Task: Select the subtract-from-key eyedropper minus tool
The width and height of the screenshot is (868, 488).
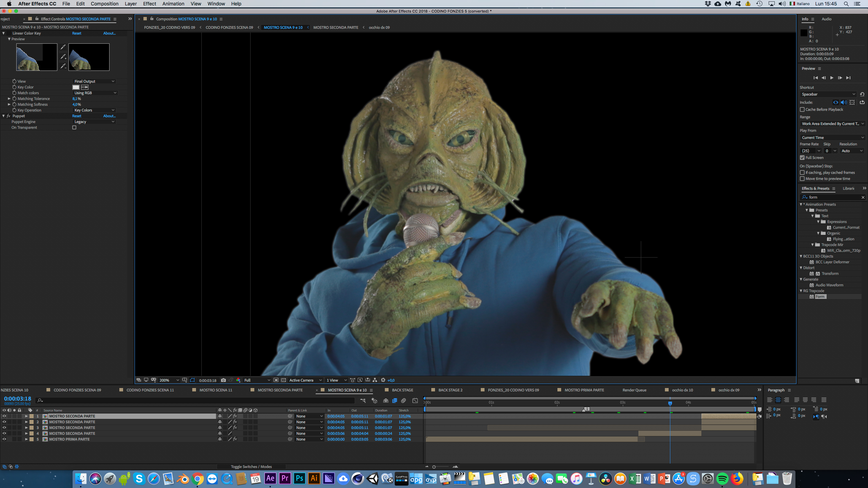Action: [x=63, y=66]
